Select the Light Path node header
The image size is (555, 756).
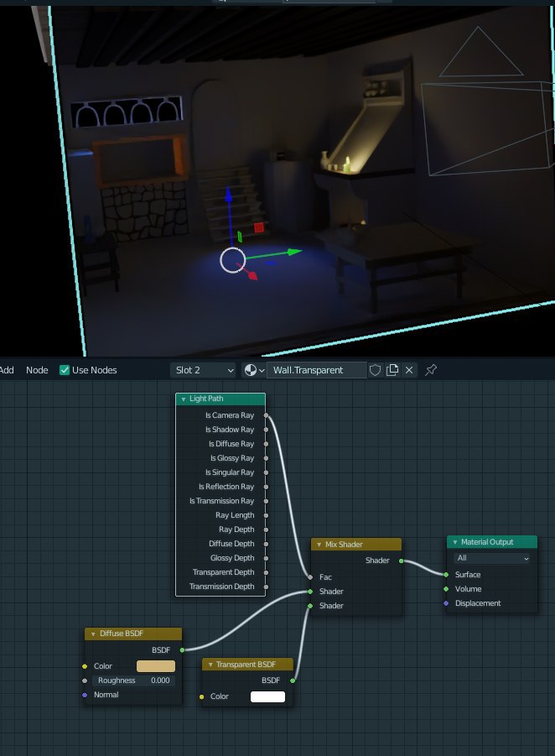point(220,399)
